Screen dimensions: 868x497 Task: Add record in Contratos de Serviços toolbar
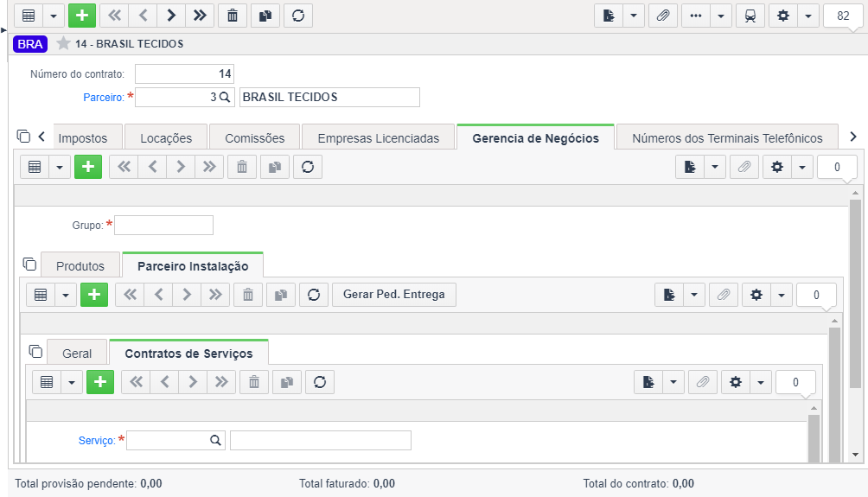pos(100,382)
